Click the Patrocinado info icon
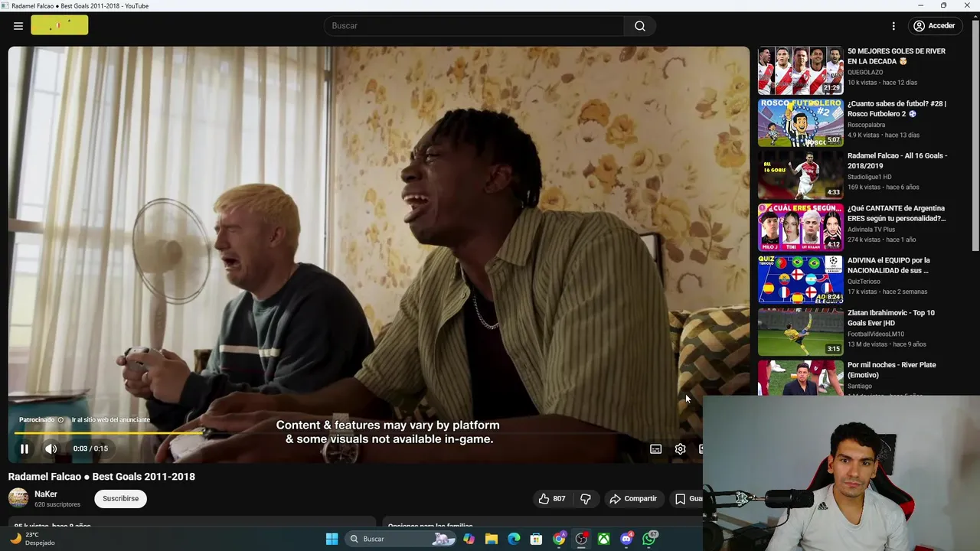This screenshot has height=551, width=980. coord(60,420)
